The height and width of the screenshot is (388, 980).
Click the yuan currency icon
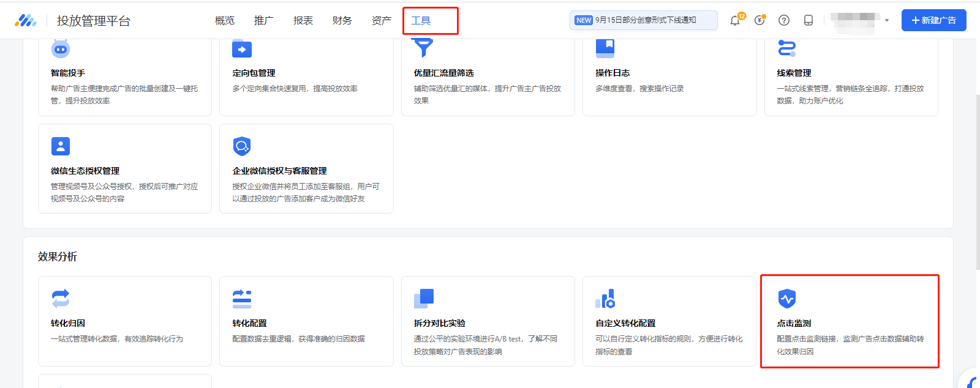pyautogui.click(x=759, y=20)
